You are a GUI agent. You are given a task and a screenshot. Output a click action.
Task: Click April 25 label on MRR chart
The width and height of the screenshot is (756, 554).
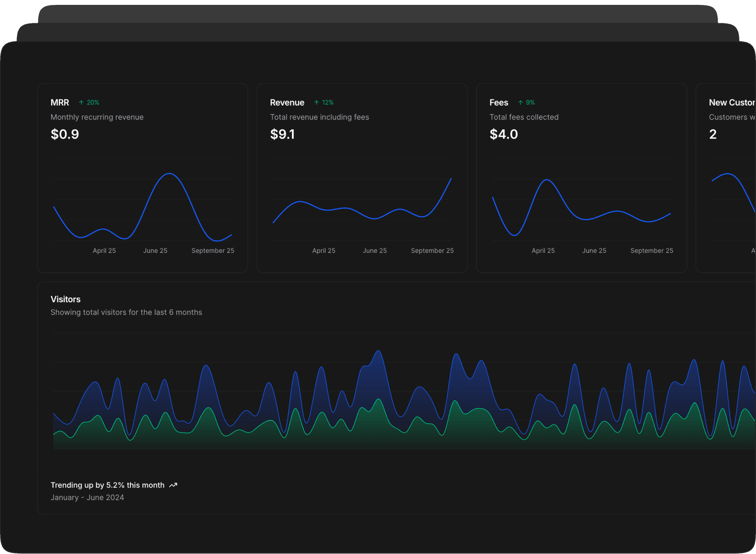104,250
